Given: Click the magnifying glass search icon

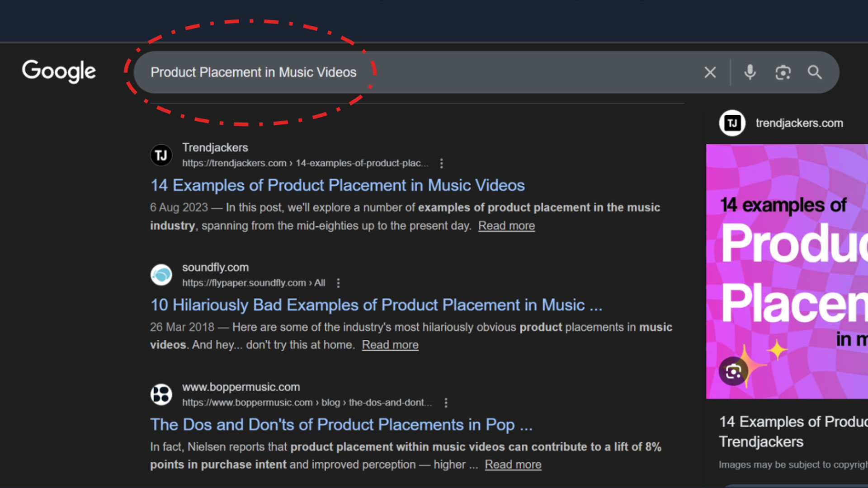Looking at the screenshot, I should tap(815, 72).
